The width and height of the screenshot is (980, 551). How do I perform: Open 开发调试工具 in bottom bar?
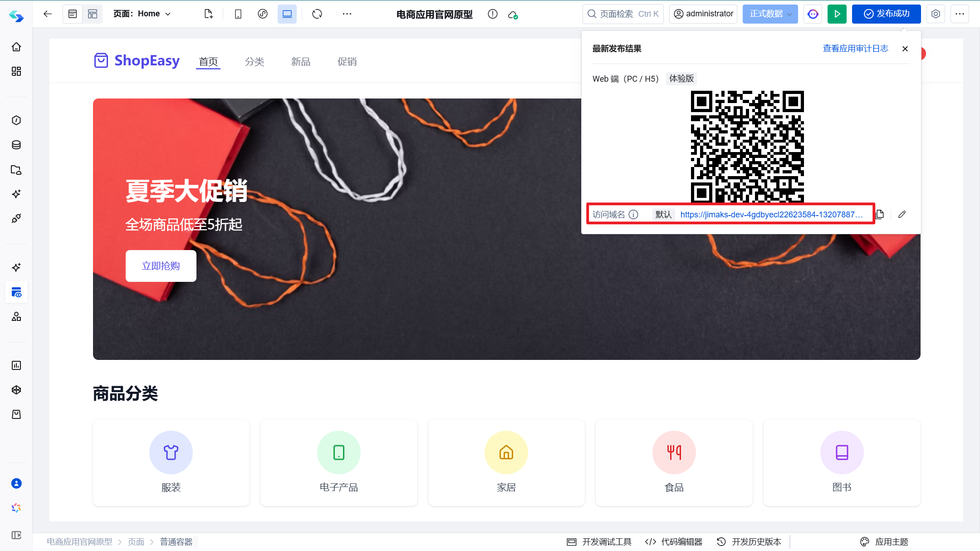[x=599, y=542]
